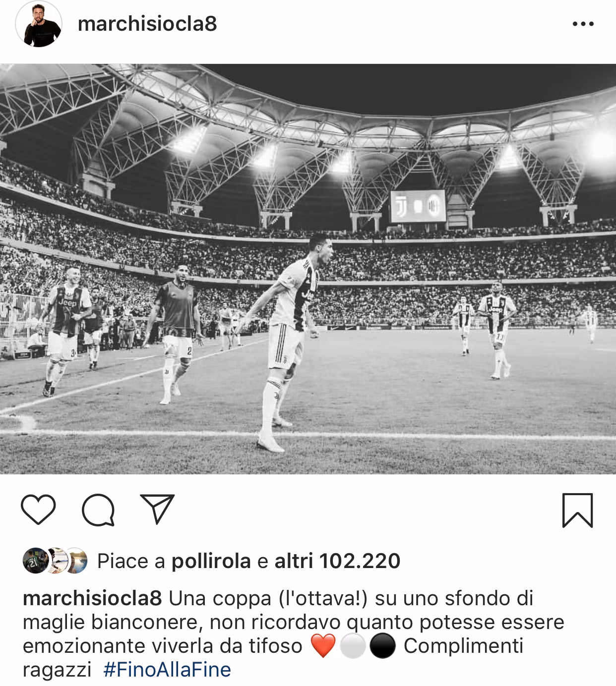Viewport: 616px width, 686px height.
Task: Tap the stadium scoreboard in the photo
Action: pos(418,206)
